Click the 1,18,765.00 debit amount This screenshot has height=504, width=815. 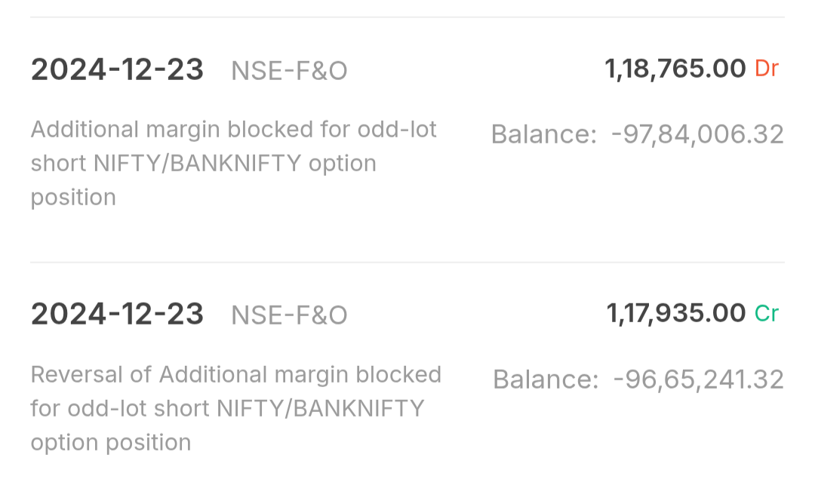click(675, 69)
